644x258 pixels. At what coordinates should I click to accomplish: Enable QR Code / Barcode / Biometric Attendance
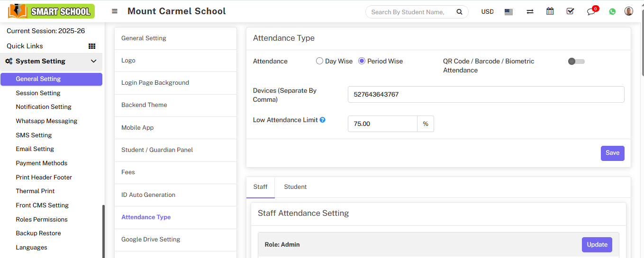tap(576, 62)
